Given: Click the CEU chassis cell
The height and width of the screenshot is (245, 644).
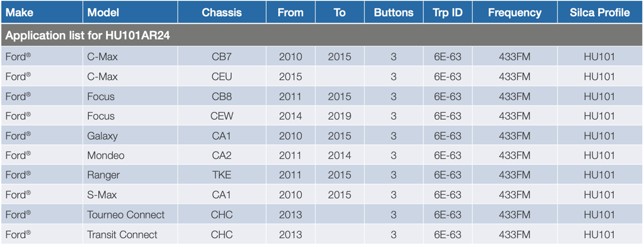Looking at the screenshot, I should [222, 76].
